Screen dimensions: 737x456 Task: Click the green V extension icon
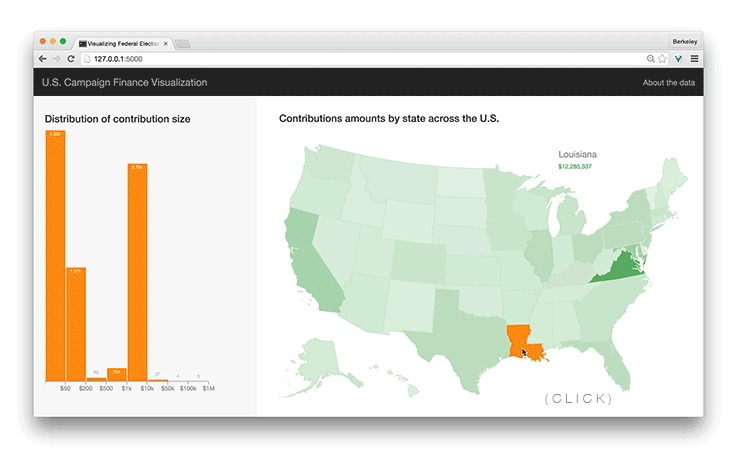[678, 59]
